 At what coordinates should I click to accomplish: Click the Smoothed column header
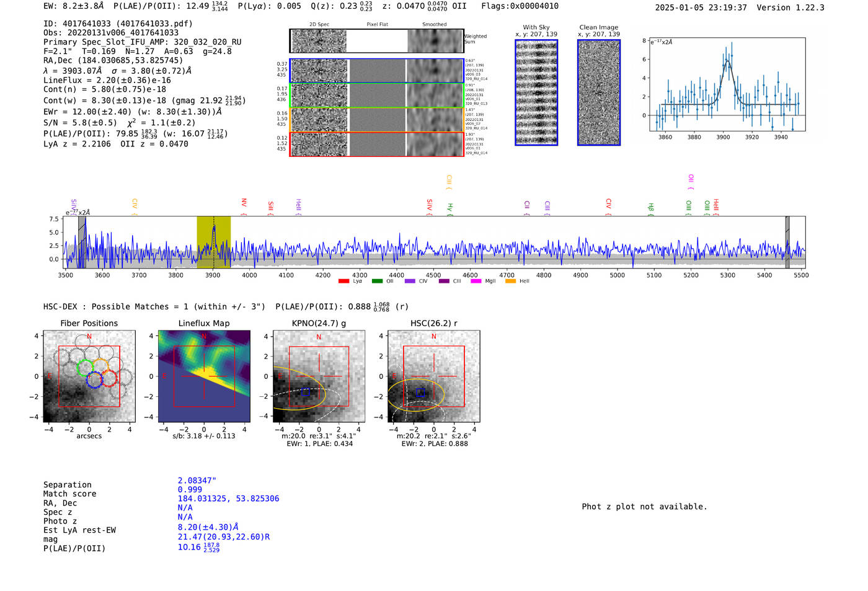(x=434, y=25)
